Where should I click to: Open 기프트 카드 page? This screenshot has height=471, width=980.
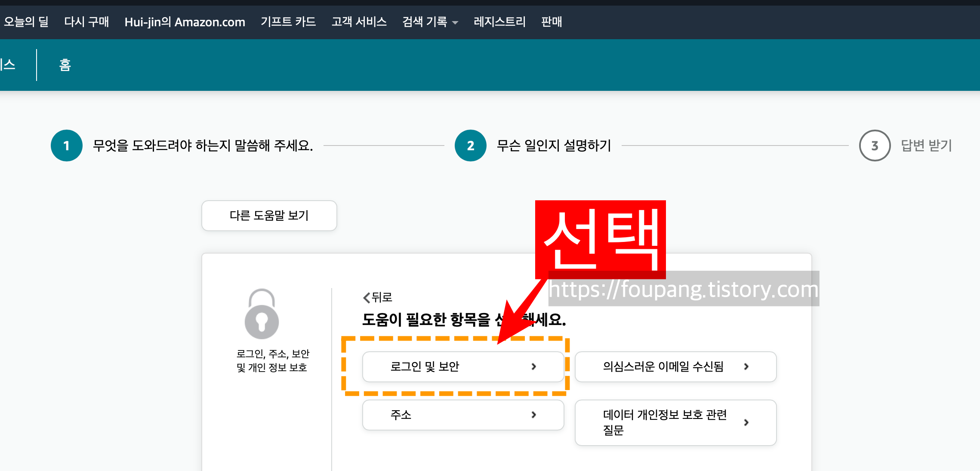pos(288,22)
